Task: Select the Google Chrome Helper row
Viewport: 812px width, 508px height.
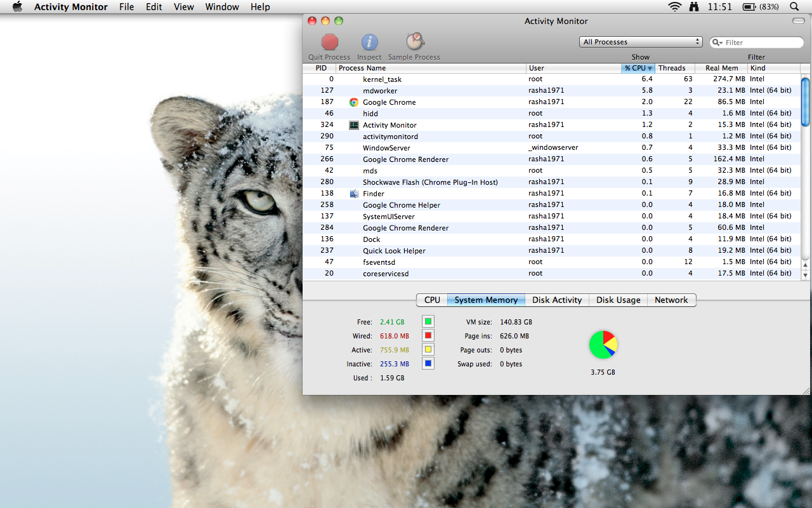Action: (551, 205)
